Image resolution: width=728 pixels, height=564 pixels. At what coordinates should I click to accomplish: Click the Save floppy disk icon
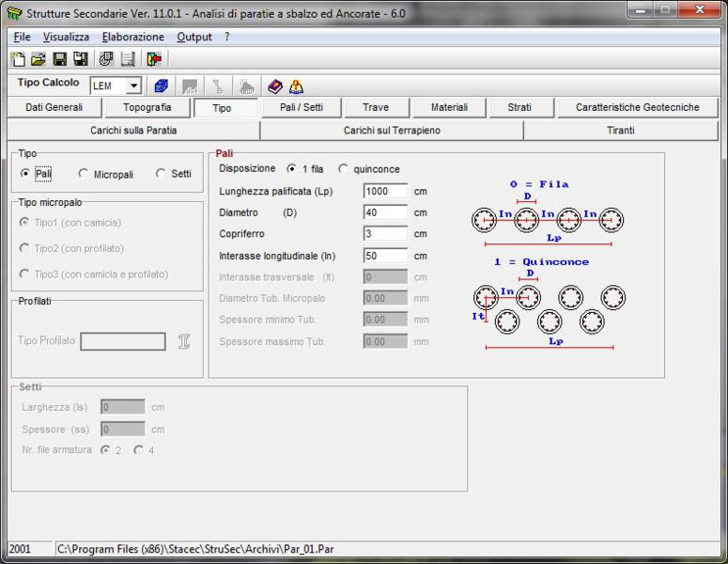tap(60, 59)
